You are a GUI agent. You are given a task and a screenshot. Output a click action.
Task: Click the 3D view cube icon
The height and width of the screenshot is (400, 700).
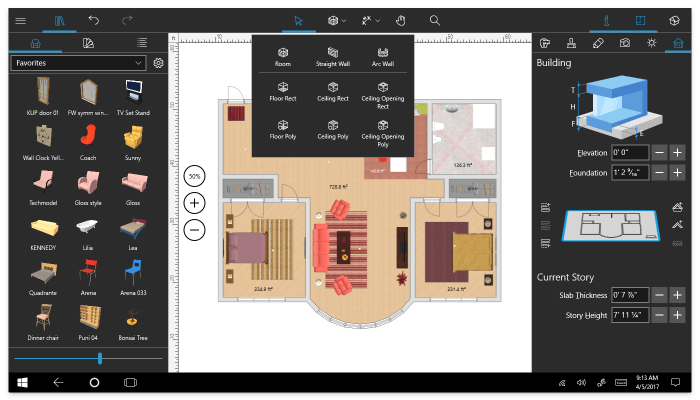[x=674, y=21]
